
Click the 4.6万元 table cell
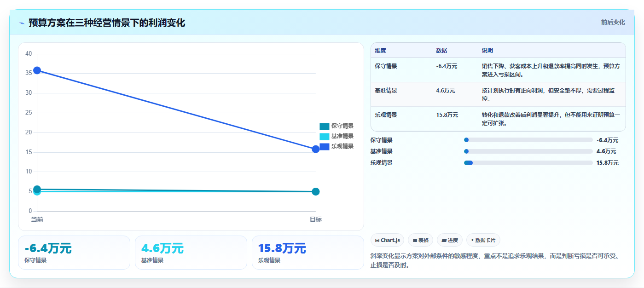446,91
